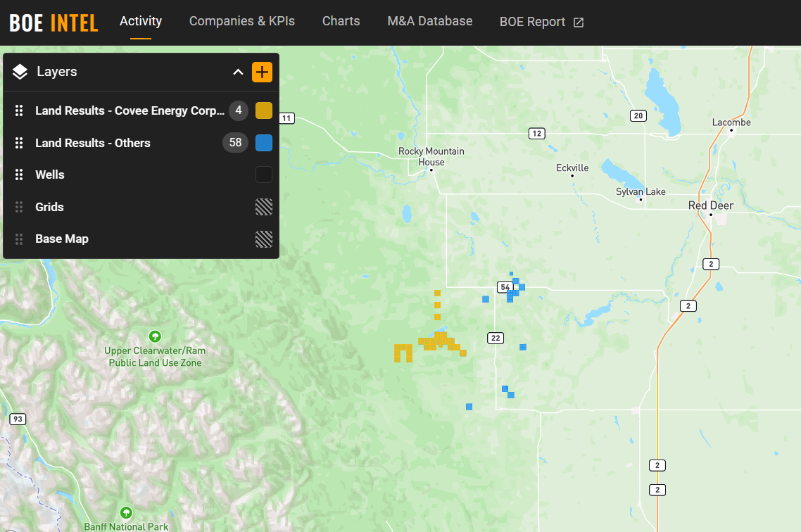Switch to Companies & KPIs tab
The height and width of the screenshot is (532, 801).
pyautogui.click(x=242, y=21)
